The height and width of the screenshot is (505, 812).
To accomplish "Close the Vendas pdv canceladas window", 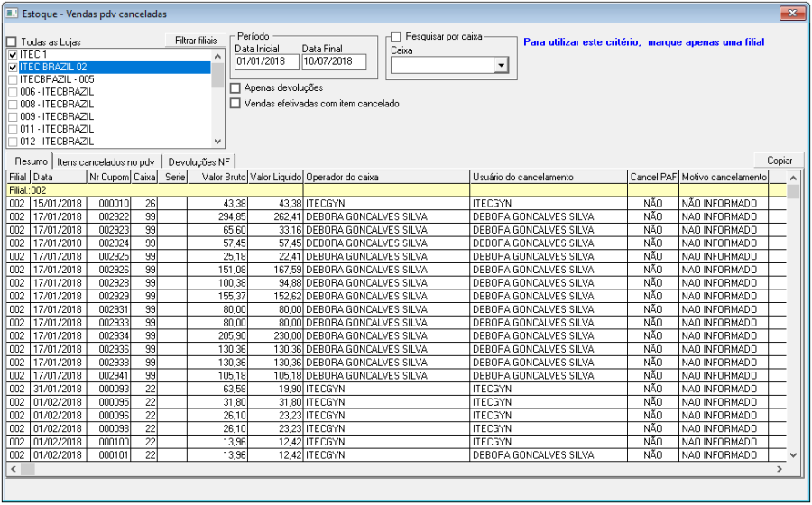I will click(792, 14).
